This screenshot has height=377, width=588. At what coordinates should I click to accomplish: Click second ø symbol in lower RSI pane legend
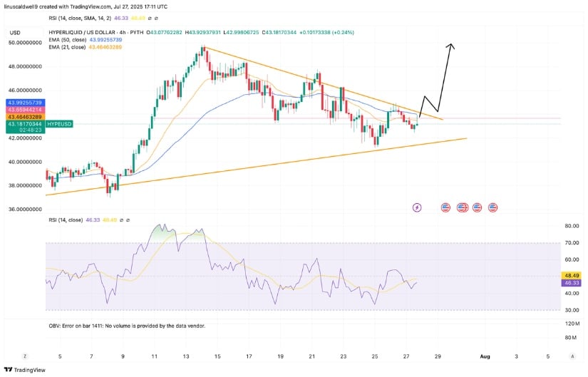point(128,220)
